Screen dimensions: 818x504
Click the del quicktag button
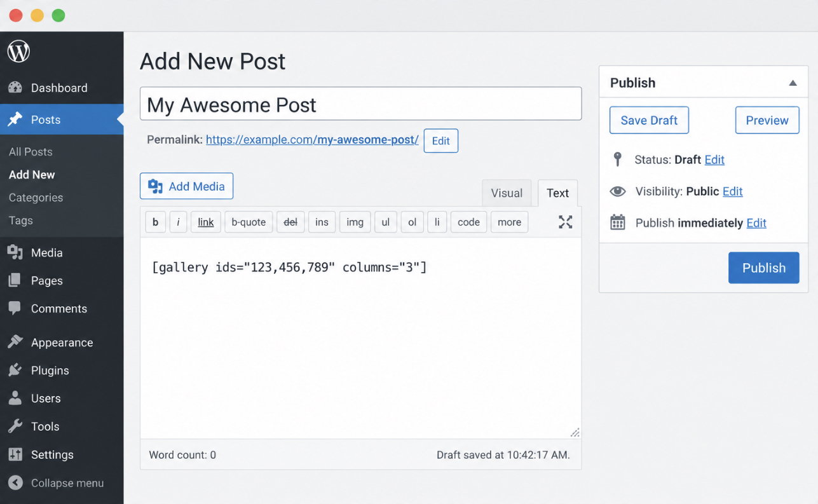click(x=290, y=222)
